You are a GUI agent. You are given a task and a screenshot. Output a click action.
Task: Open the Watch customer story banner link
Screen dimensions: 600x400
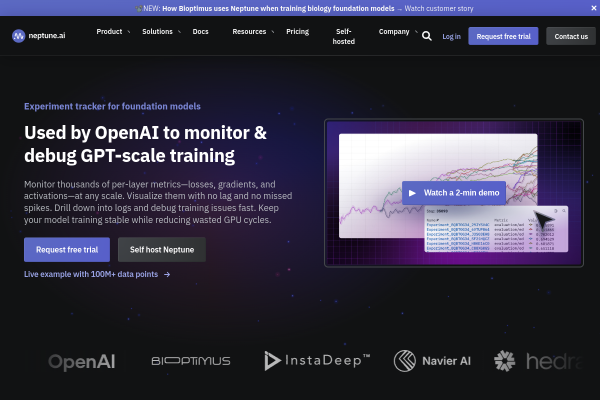pos(426,7)
